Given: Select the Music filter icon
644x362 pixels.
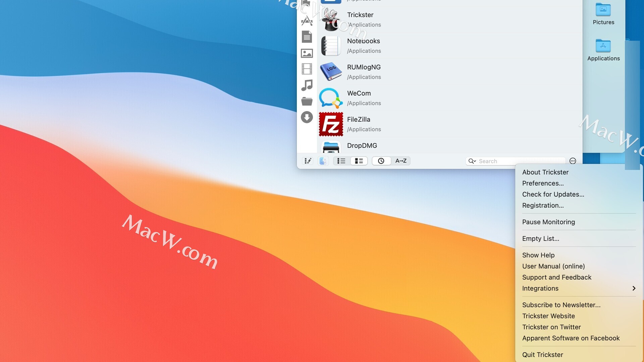Looking at the screenshot, I should [307, 85].
